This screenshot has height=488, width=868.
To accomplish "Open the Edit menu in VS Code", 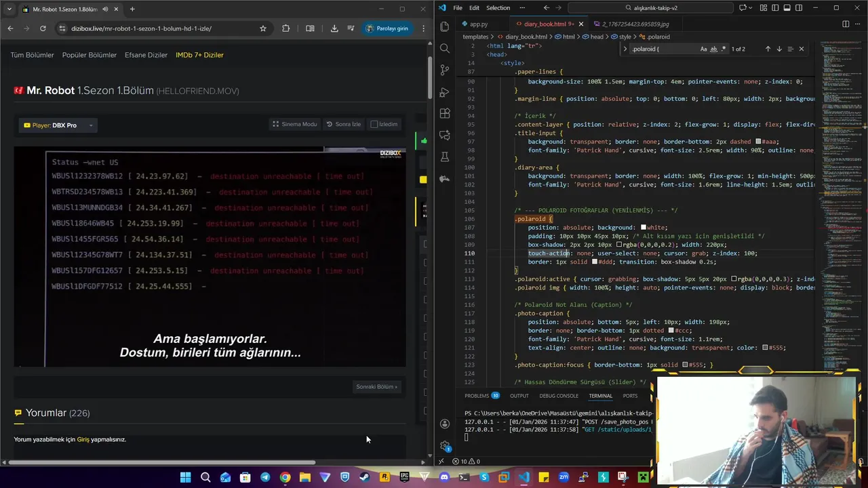I will (x=474, y=8).
